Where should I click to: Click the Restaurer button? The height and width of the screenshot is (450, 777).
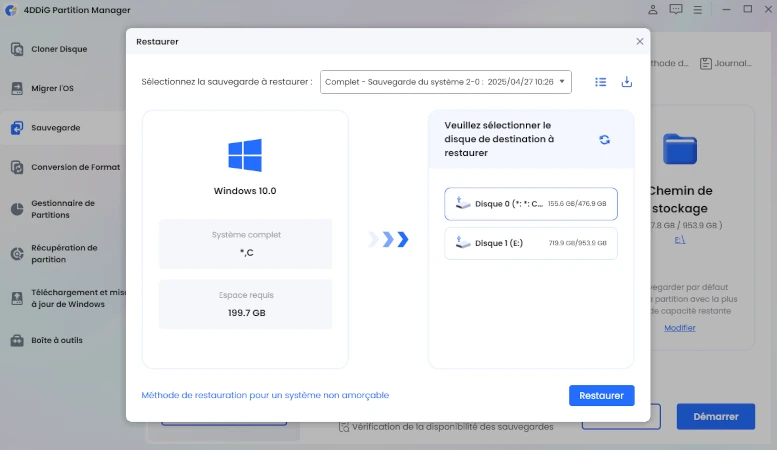tap(602, 395)
